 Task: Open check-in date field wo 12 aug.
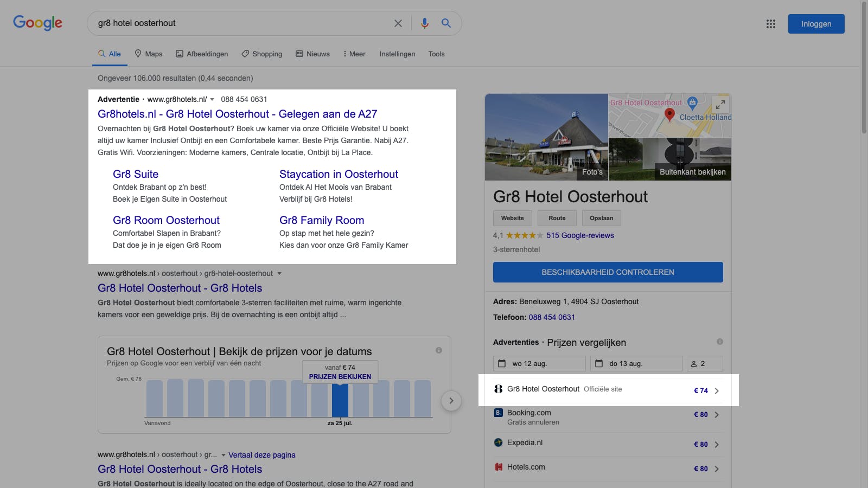click(539, 363)
